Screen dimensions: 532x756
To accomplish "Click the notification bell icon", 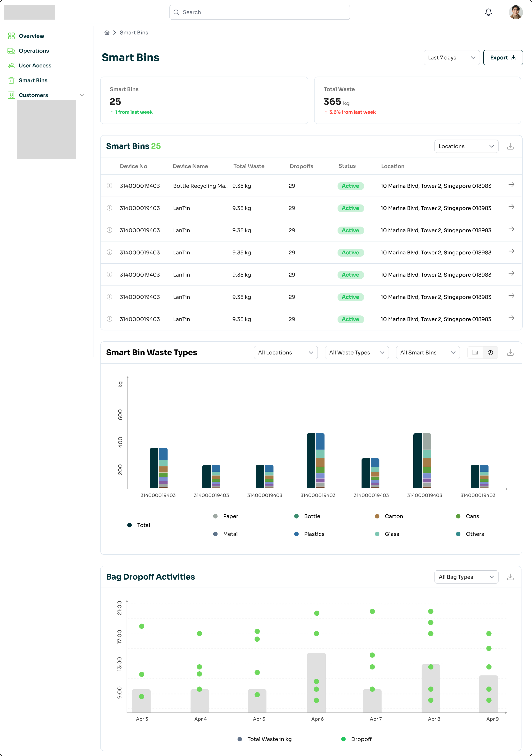I will (x=488, y=12).
